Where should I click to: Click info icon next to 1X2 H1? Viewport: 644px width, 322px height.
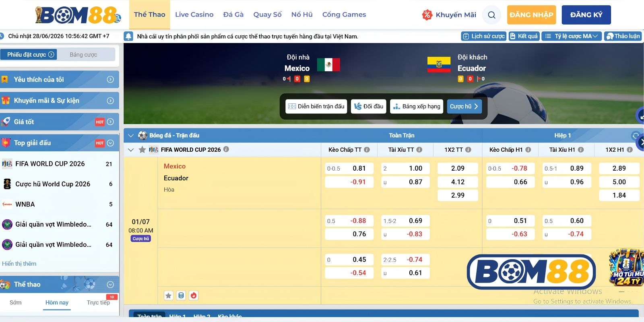coord(630,150)
